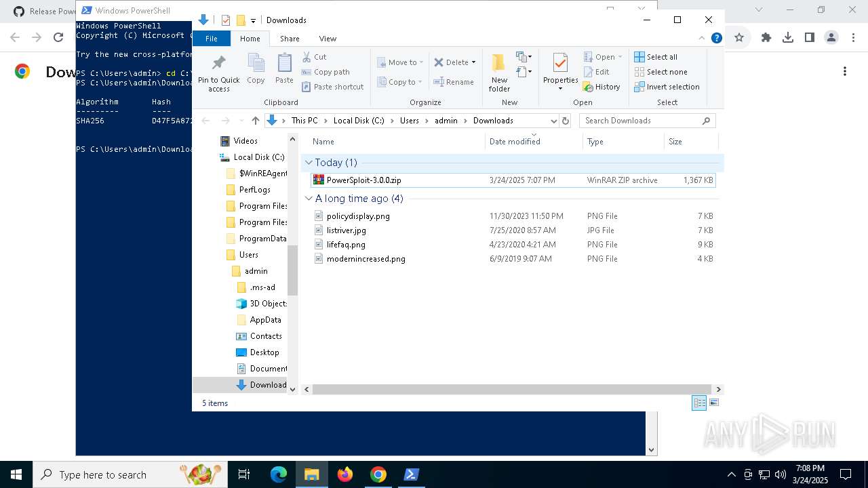Open recent locations dropdown arrow
The width and height of the screenshot is (868, 488).
(x=241, y=121)
